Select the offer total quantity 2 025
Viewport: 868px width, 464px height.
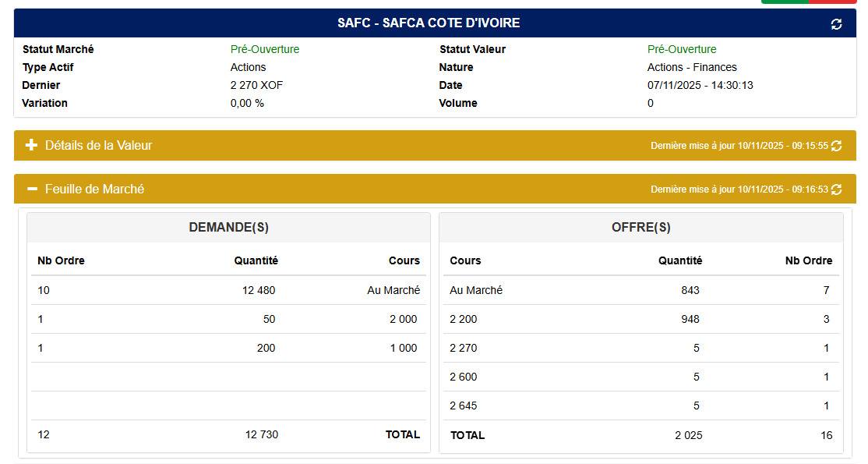tap(689, 435)
